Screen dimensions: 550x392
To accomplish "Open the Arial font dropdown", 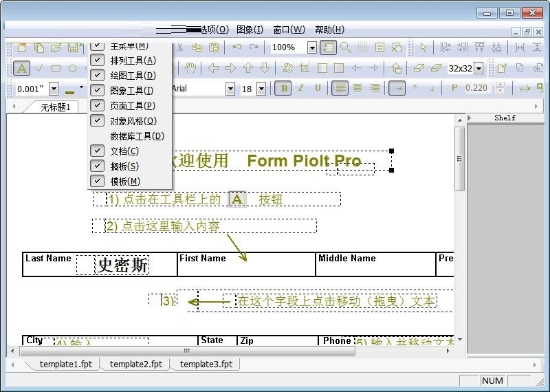I will tap(230, 89).
